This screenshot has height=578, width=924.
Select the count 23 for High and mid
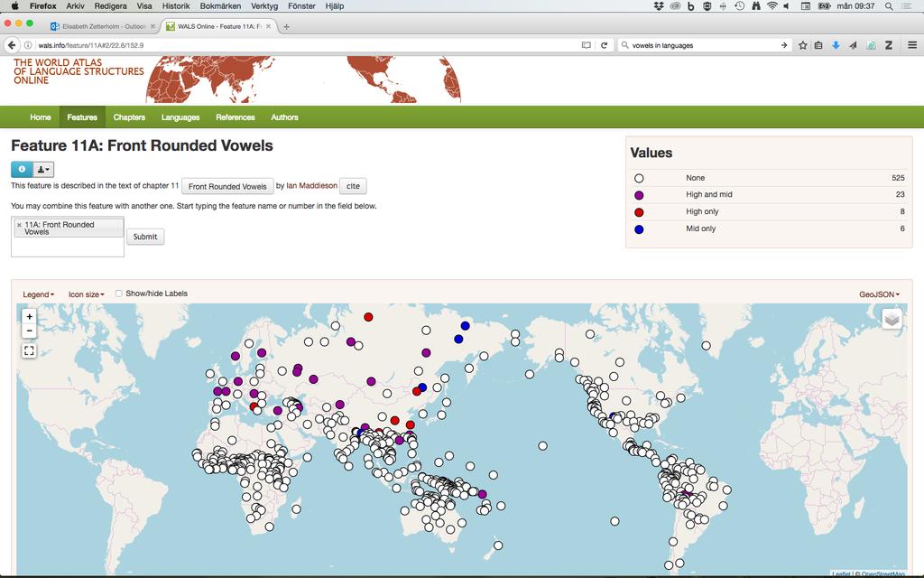(900, 194)
